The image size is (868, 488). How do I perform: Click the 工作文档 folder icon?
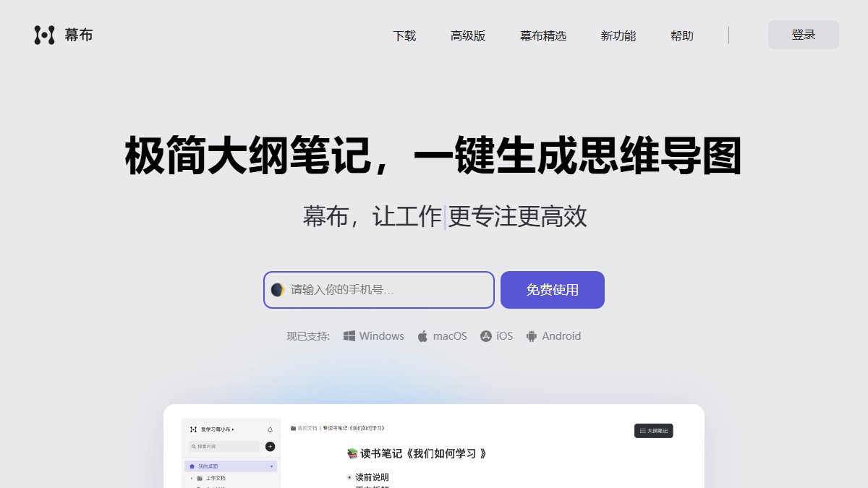tap(200, 479)
